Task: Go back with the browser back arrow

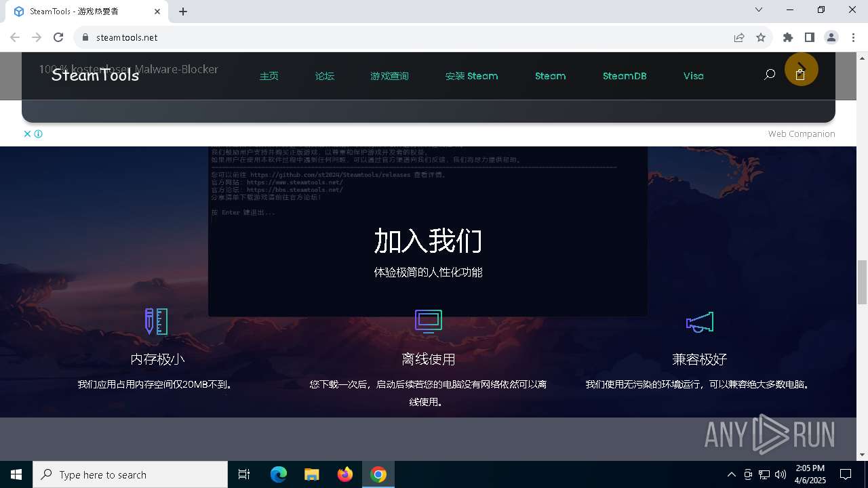Action: coord(15,37)
